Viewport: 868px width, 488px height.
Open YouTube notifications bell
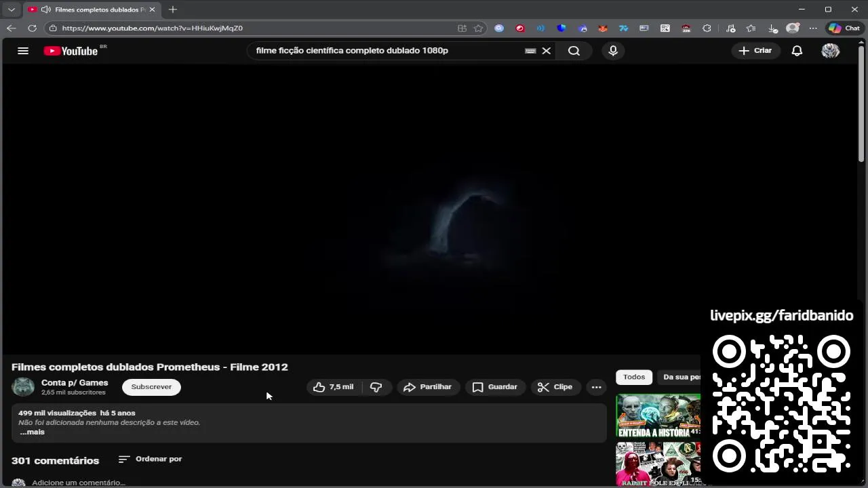click(797, 51)
